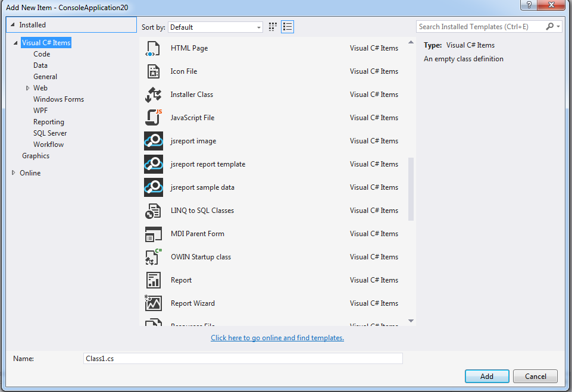This screenshot has width=572, height=392.
Task: Open the online templates link
Action: pos(277,338)
